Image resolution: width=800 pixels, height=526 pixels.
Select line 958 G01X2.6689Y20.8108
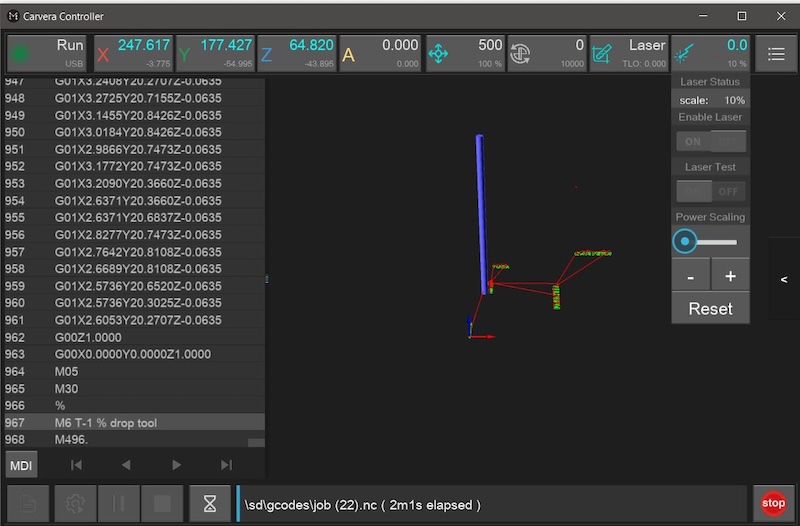135,269
